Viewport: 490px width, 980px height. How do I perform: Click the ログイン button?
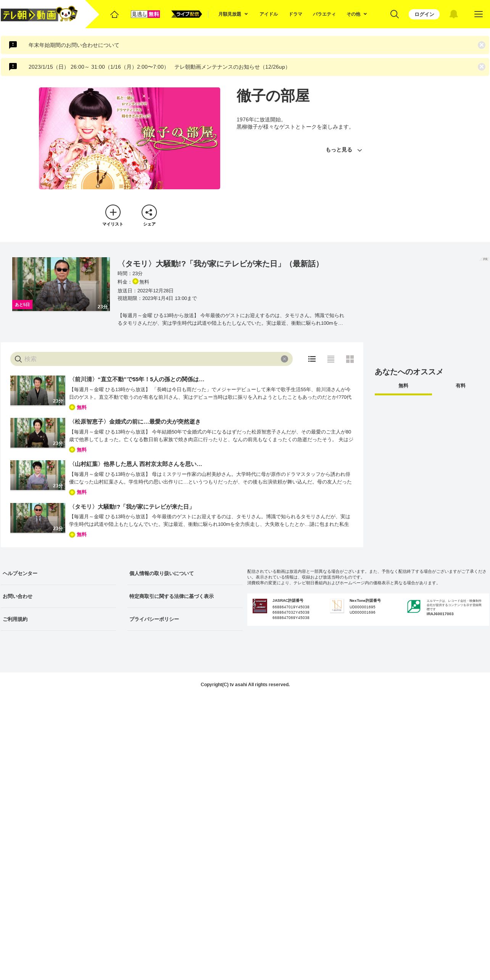(x=424, y=14)
